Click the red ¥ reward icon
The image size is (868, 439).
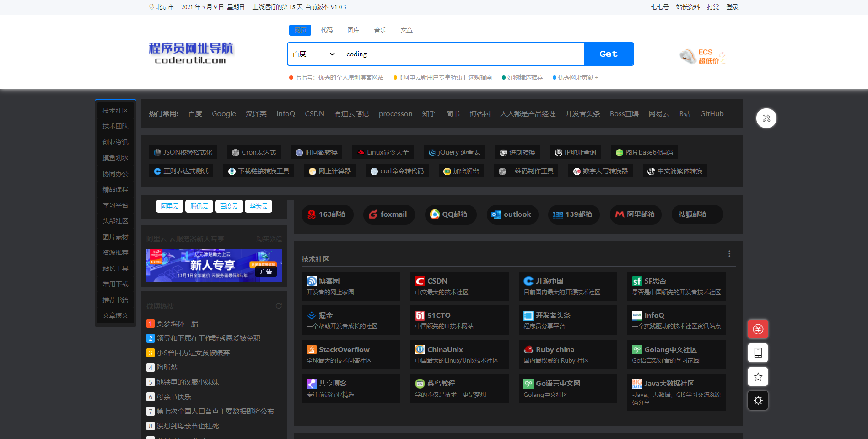(758, 328)
